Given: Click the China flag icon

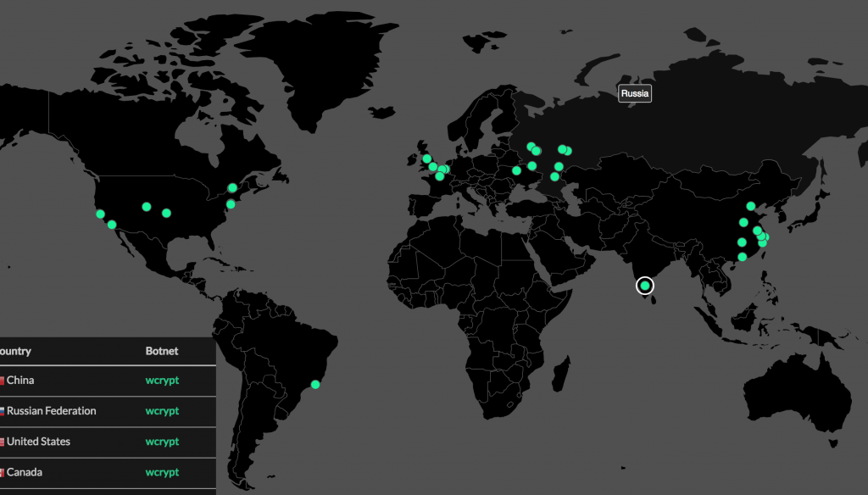Looking at the screenshot, I should tap(3, 381).
